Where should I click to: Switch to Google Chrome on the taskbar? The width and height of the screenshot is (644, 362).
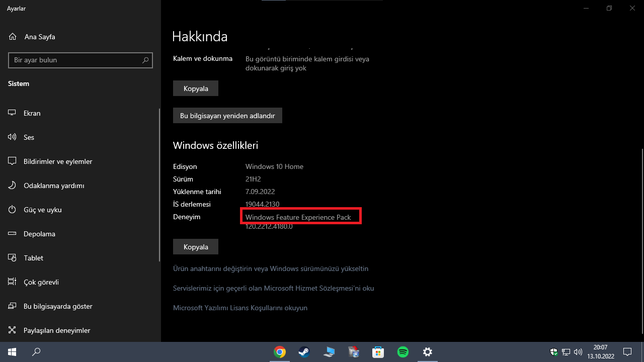coord(280,352)
